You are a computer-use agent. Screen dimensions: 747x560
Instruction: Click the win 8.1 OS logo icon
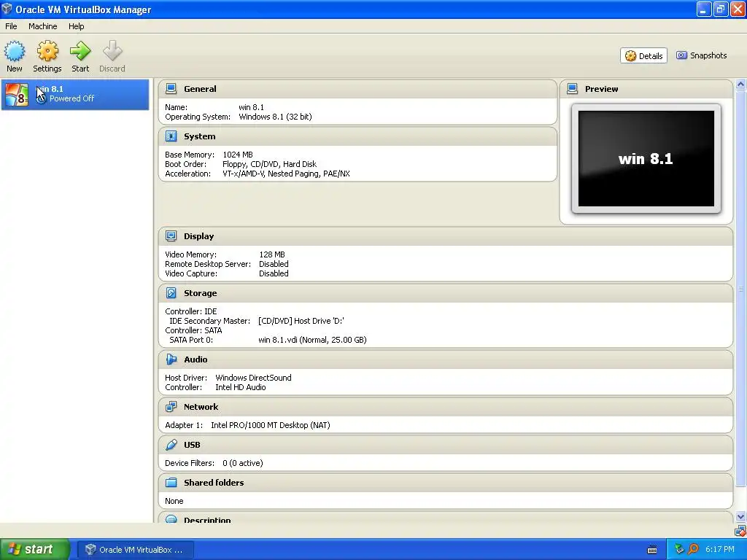(x=17, y=94)
